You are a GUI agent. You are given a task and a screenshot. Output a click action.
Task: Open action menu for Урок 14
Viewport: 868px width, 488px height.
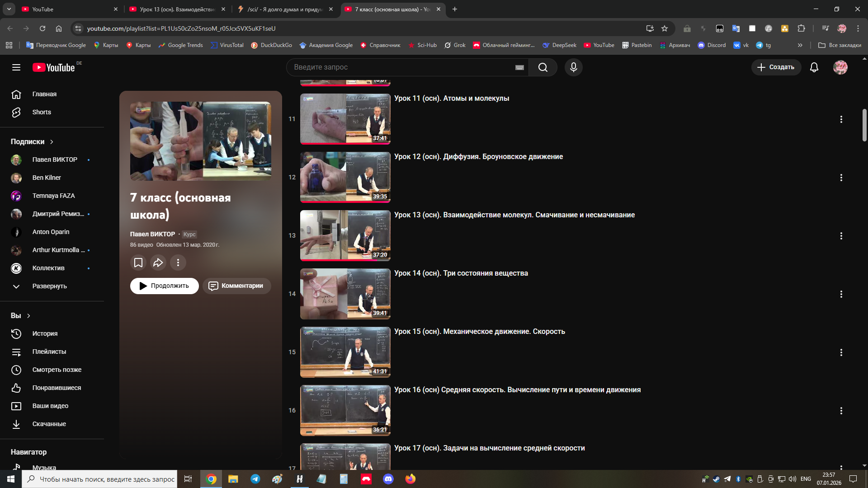[x=841, y=294]
